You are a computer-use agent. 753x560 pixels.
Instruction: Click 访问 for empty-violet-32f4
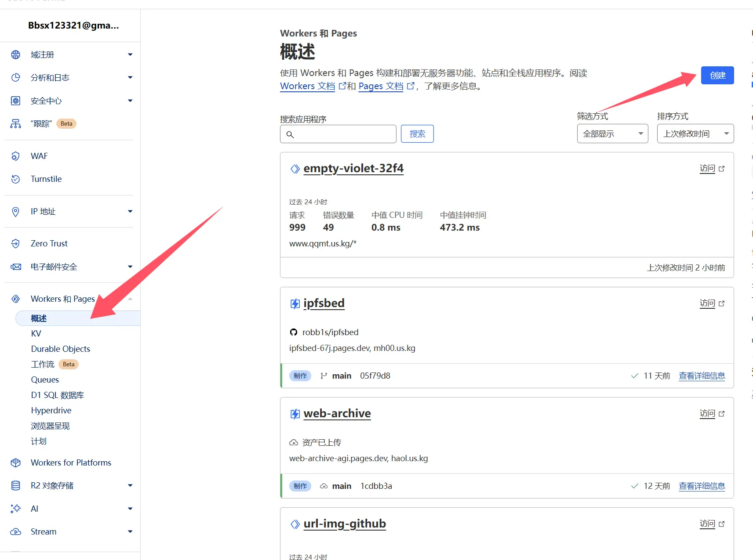pos(707,168)
